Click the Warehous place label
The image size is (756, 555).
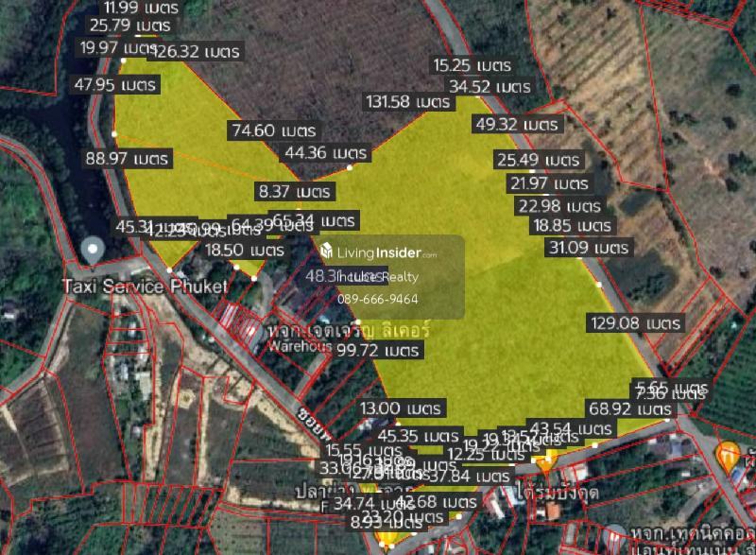[x=300, y=346]
